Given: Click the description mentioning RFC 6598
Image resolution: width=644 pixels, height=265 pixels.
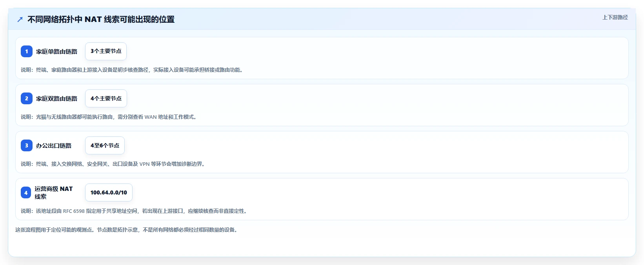Looking at the screenshot, I should [x=134, y=211].
